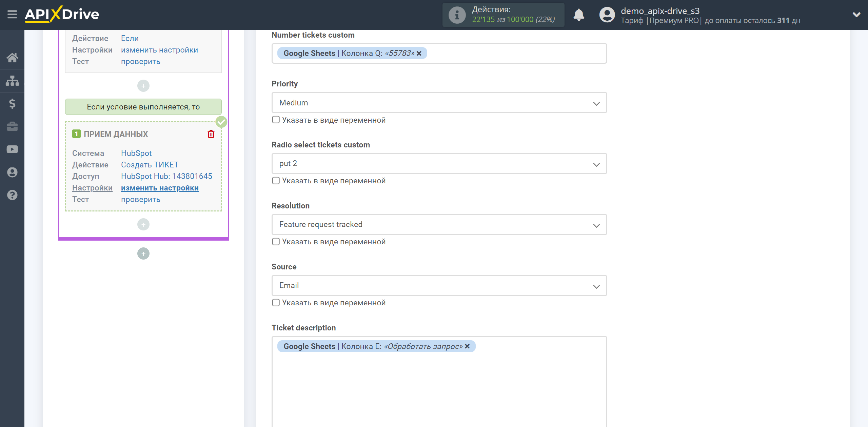
Task: Click the Если action link
Action: (x=130, y=38)
